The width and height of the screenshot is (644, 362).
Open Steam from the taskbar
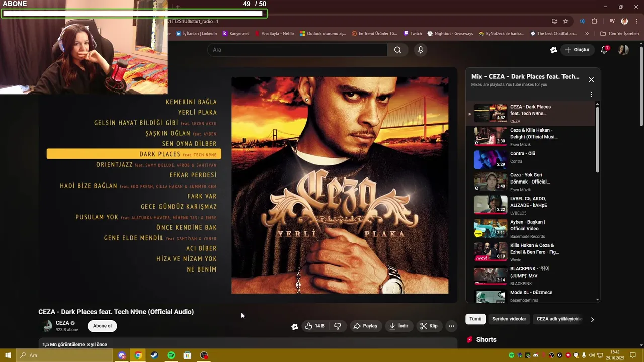[x=154, y=355]
